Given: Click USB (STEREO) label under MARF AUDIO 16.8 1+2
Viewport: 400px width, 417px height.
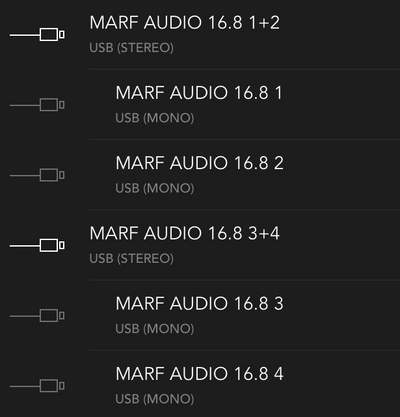Looking at the screenshot, I should [x=131, y=48].
